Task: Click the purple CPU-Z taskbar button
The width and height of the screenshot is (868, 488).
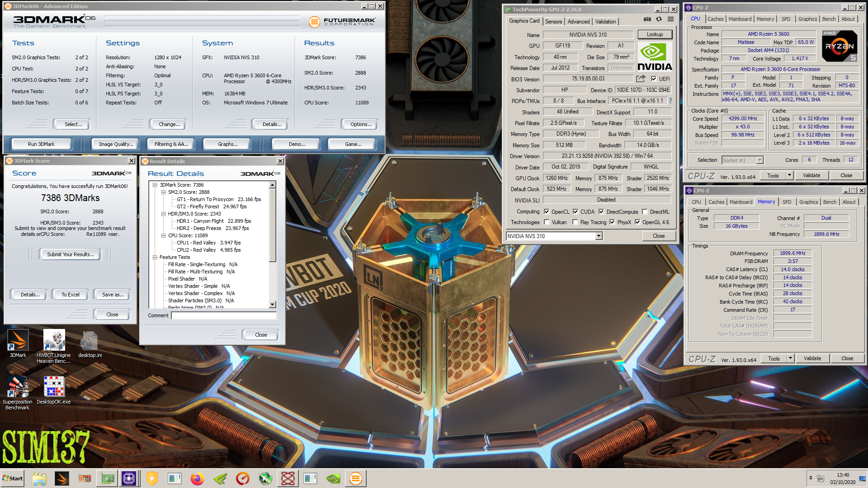Action: coord(129,479)
